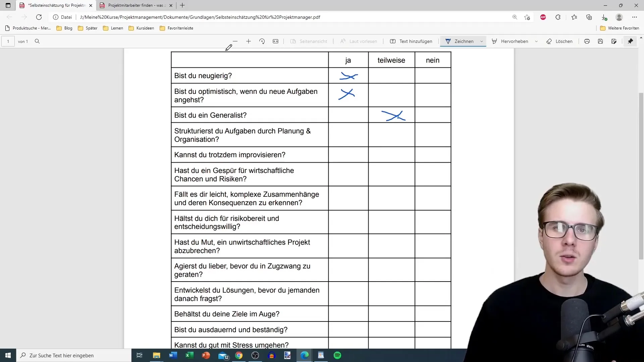Print the PDF document

point(587,41)
